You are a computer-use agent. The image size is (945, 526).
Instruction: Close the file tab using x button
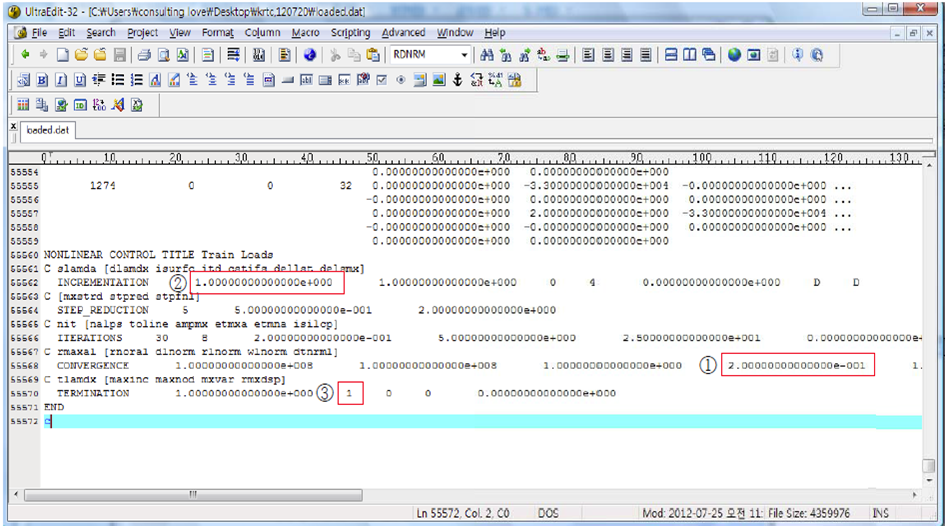(11, 125)
